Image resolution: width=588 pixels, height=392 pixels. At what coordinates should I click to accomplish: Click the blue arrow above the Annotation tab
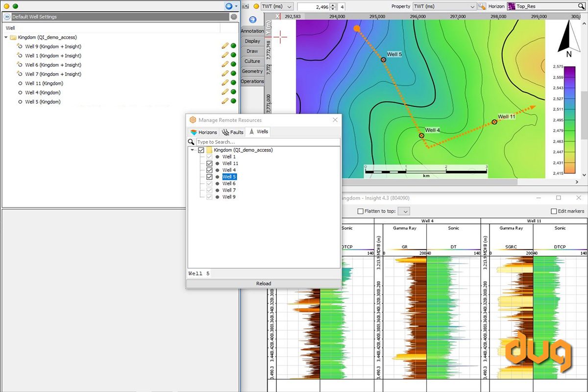253,20
